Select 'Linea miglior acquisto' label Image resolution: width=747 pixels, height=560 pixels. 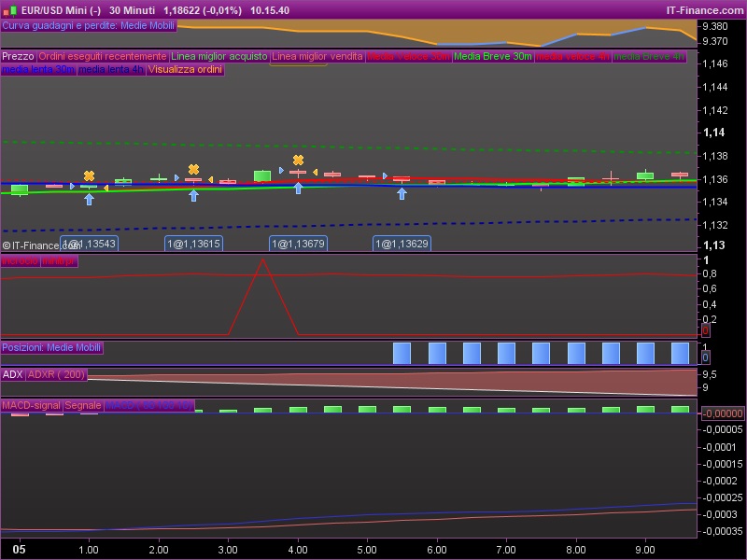point(219,56)
